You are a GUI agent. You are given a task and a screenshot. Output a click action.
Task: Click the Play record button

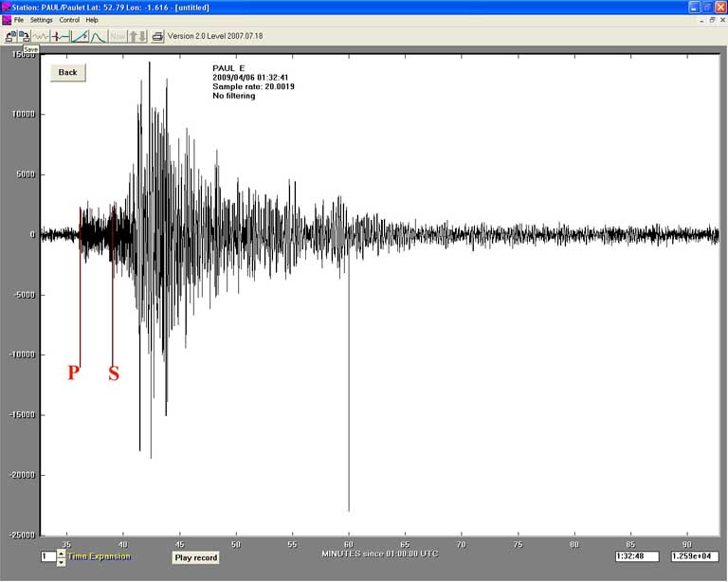click(x=196, y=558)
